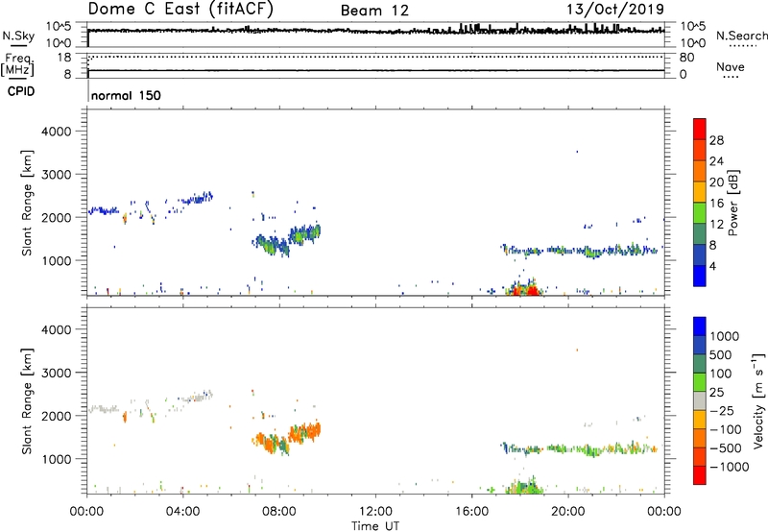The width and height of the screenshot is (768, 532).
Task: Click the date '13/Oct/2019'
Action: pyautogui.click(x=615, y=10)
